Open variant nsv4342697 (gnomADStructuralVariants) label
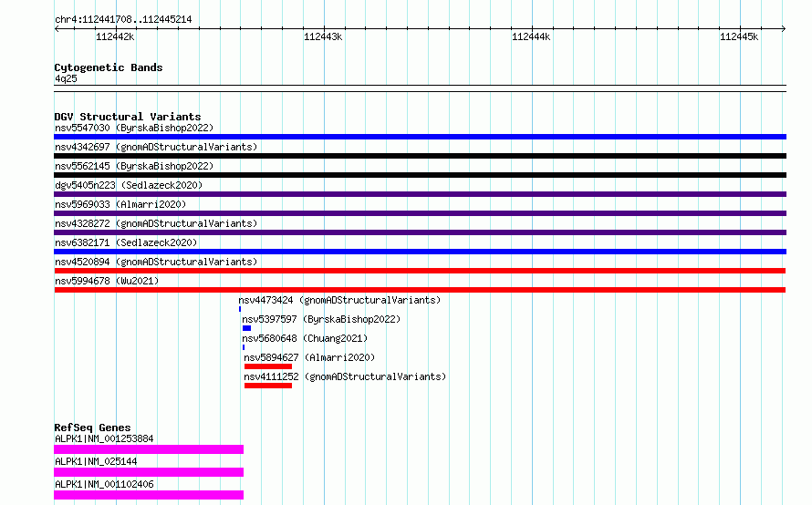812x505 pixels. [156, 147]
